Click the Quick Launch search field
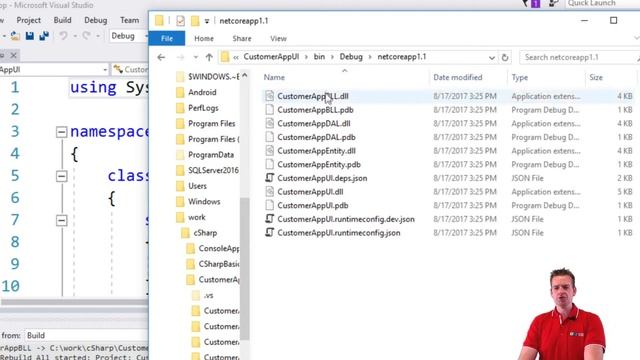The image size is (640, 360). 603,3
